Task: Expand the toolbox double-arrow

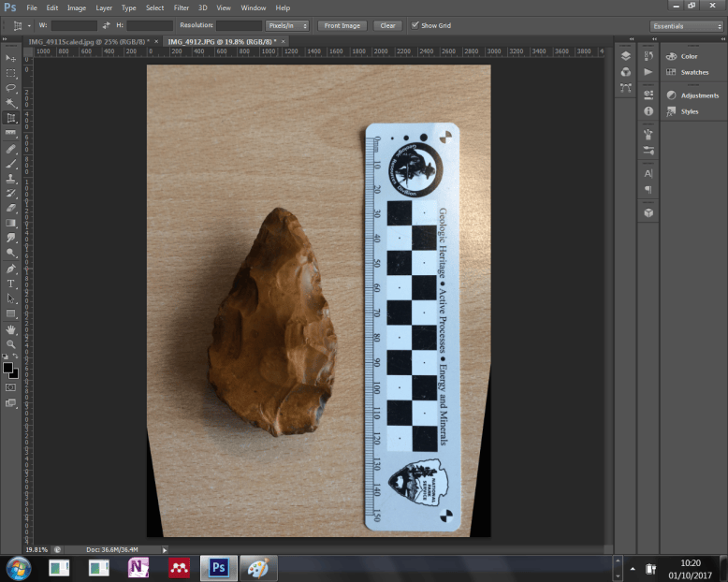Action: click(5, 39)
